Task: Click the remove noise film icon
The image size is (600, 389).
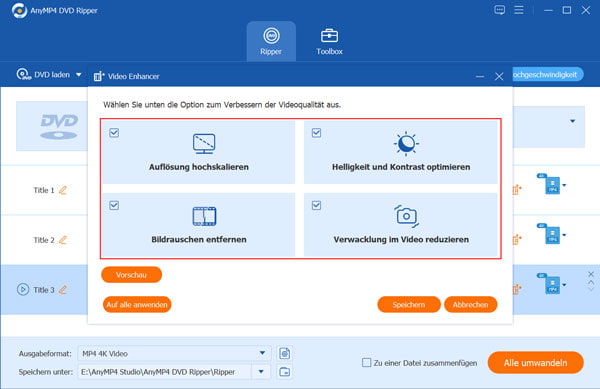Action: 204,216
